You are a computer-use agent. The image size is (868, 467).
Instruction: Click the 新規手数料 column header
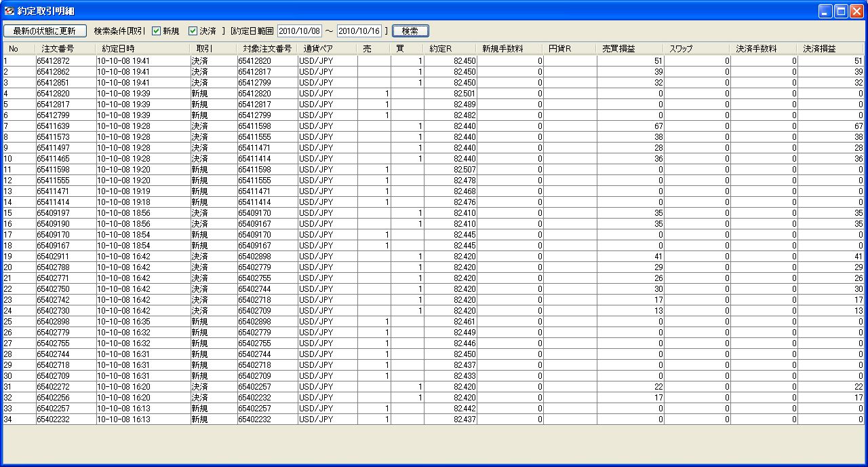pos(511,49)
